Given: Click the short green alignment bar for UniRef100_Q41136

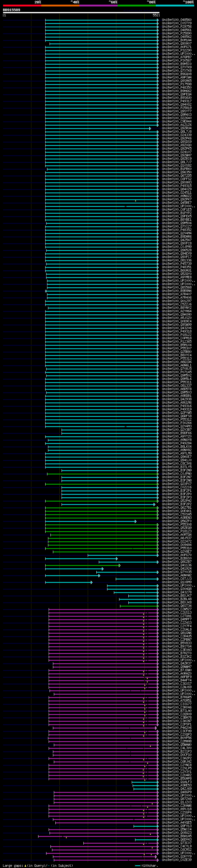Looking at the screenshot, I should [83, 565].
